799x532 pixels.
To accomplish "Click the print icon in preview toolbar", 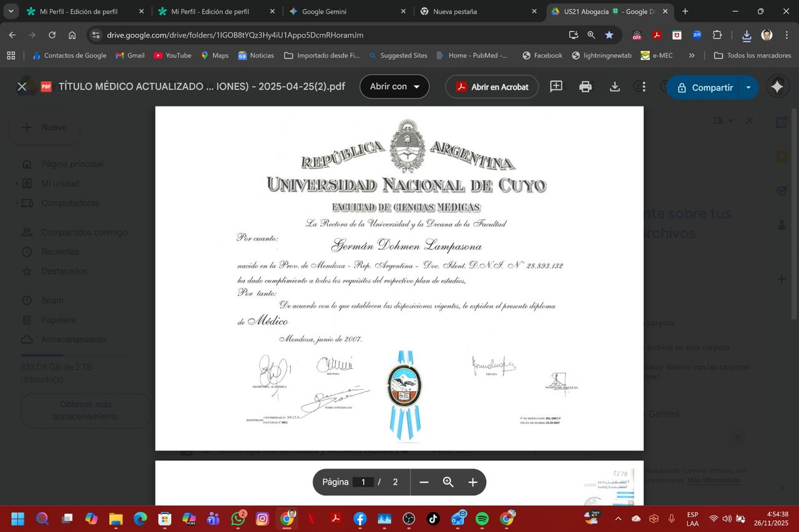I will (x=585, y=87).
